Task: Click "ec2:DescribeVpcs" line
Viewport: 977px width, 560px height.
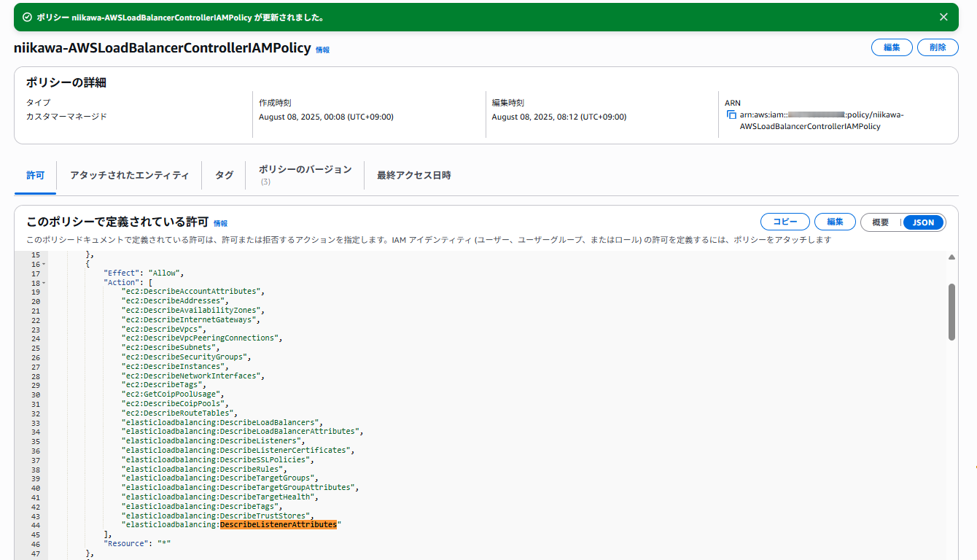Action: pyautogui.click(x=163, y=329)
